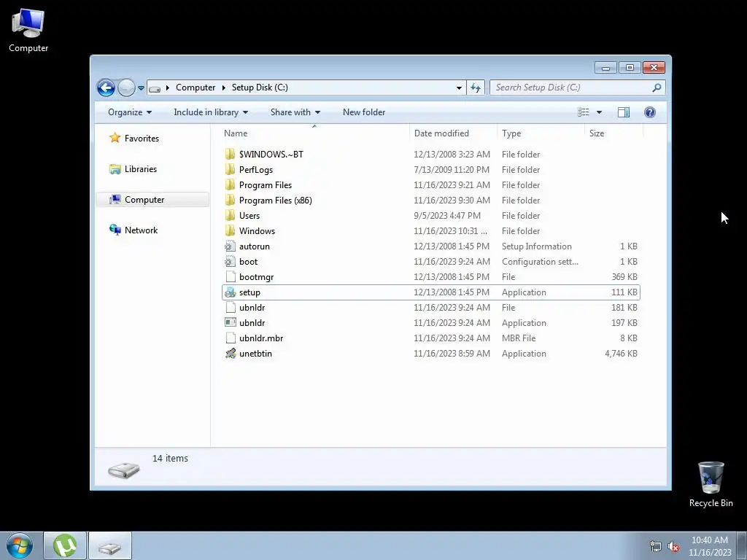This screenshot has height=560, width=747.
Task: Open Help with the question mark icon
Action: point(650,112)
